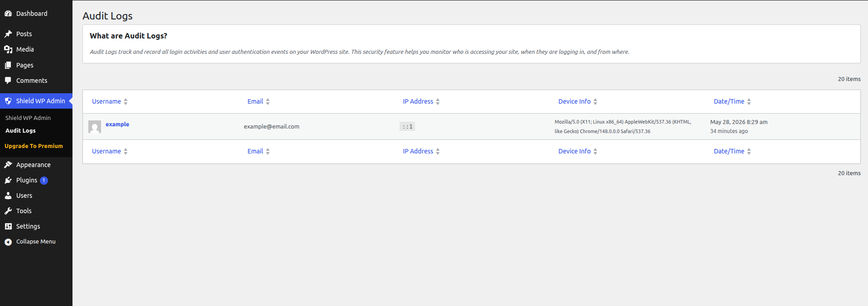The image size is (868, 306).
Task: Sort using bottom Username footer arrows
Action: [125, 152]
